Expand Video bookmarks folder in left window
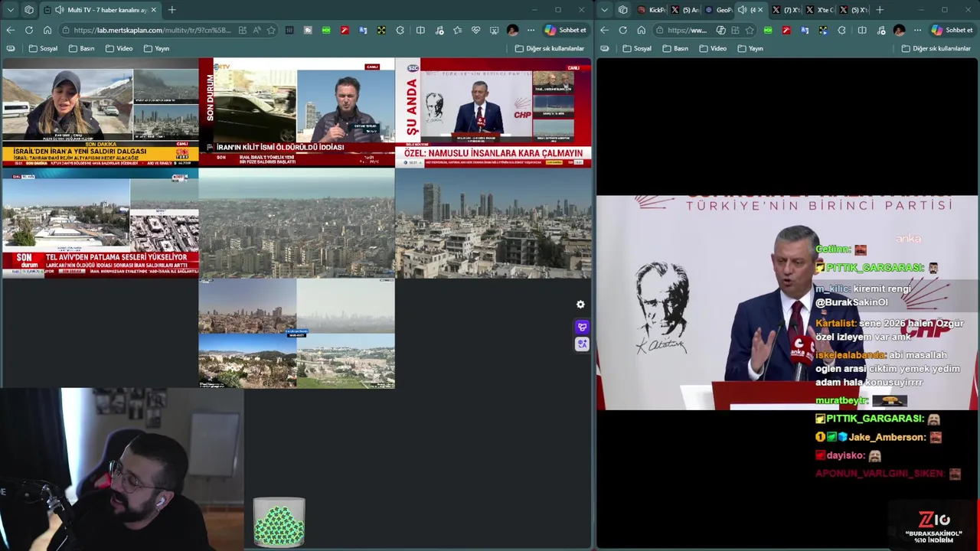Image resolution: width=980 pixels, height=551 pixels. click(119, 48)
